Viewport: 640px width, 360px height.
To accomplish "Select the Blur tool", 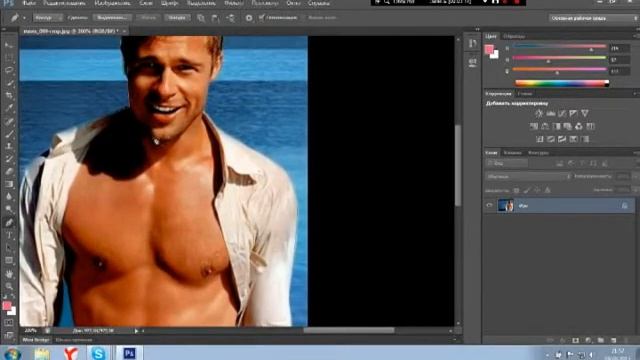I will pyautogui.click(x=9, y=197).
